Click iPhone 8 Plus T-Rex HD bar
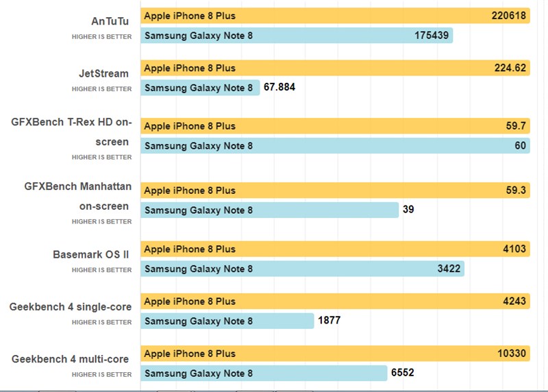The width and height of the screenshot is (548, 392). pos(335,126)
